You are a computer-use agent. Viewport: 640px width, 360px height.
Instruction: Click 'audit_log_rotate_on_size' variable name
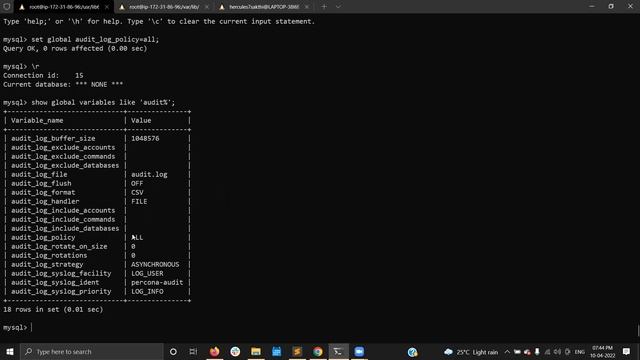coord(59,246)
